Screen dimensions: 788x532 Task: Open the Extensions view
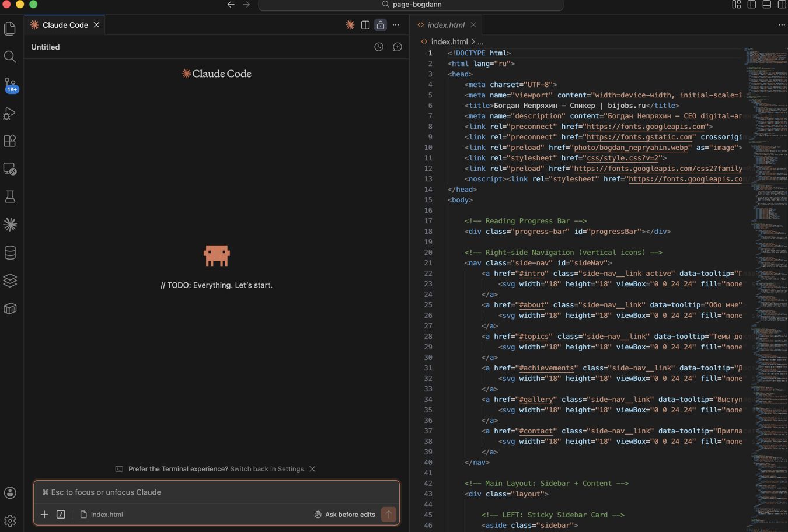10,141
